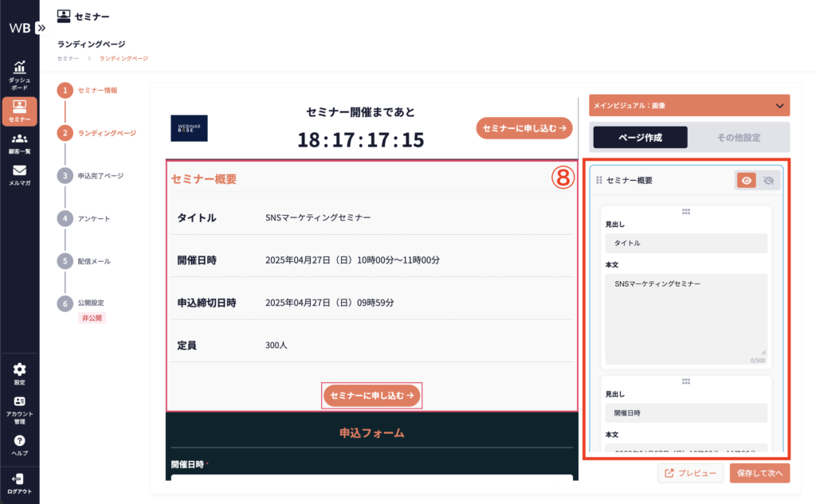
Task: Expand the sidebar with the double-chevron icon
Action: (x=41, y=27)
